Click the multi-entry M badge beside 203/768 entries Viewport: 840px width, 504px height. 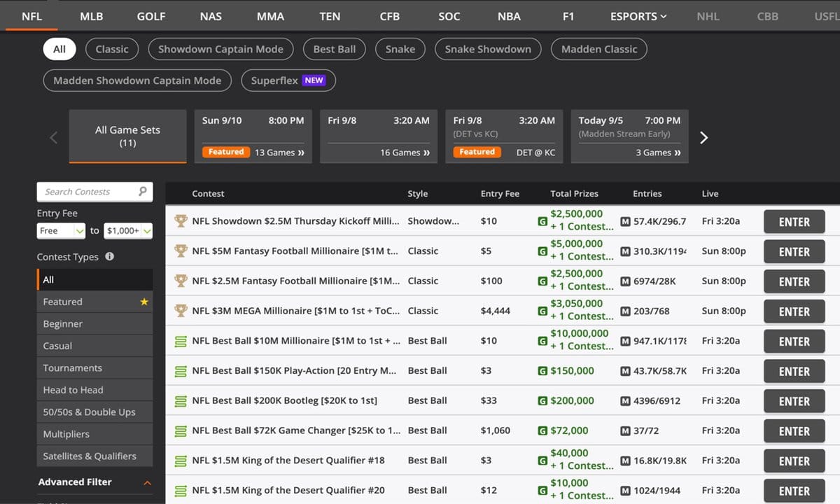[626, 311]
